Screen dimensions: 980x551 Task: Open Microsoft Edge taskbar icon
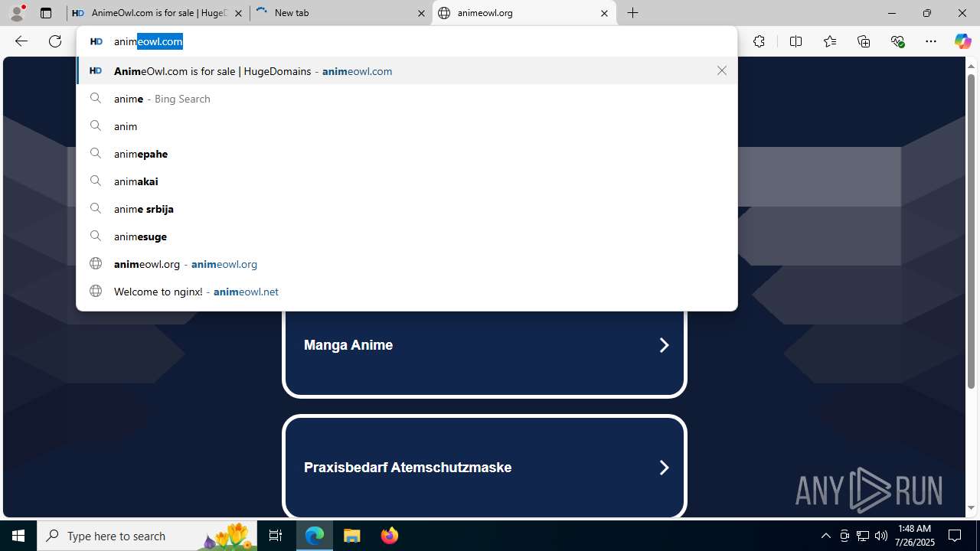pos(315,536)
